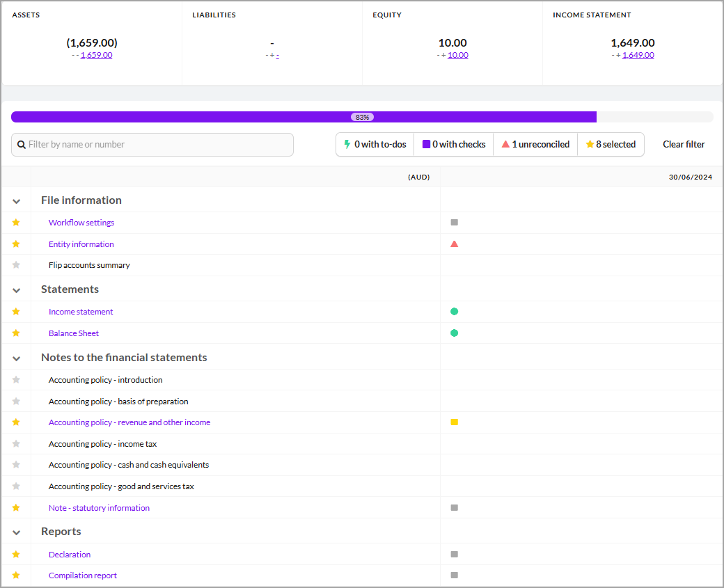Unstar the Workflow settings row
Image resolution: width=724 pixels, height=588 pixels.
click(16, 223)
